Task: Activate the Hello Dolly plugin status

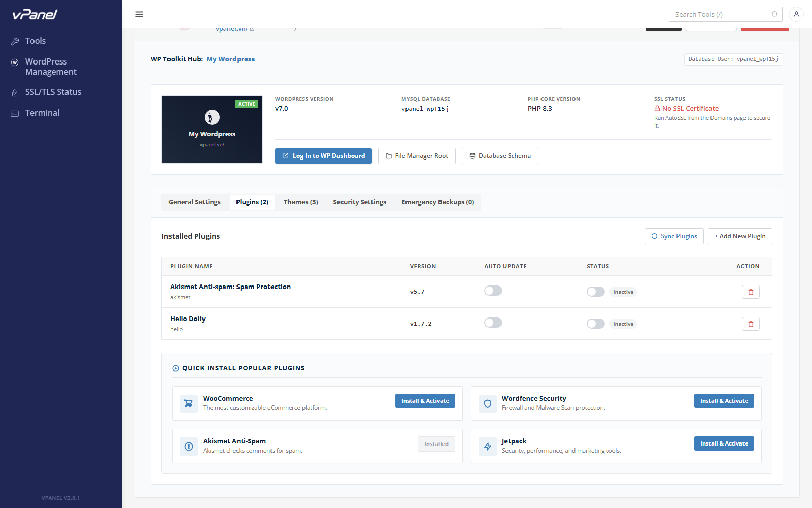Action: [596, 324]
